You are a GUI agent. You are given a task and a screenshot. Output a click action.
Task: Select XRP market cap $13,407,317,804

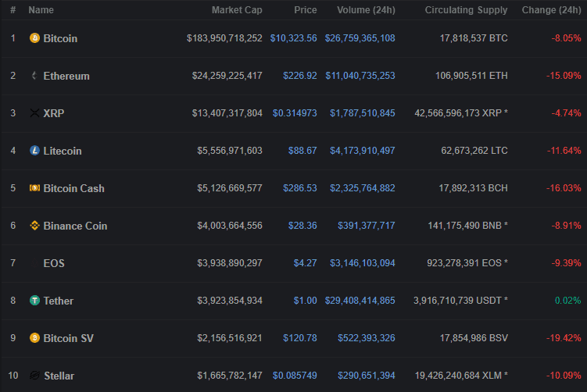coord(227,113)
